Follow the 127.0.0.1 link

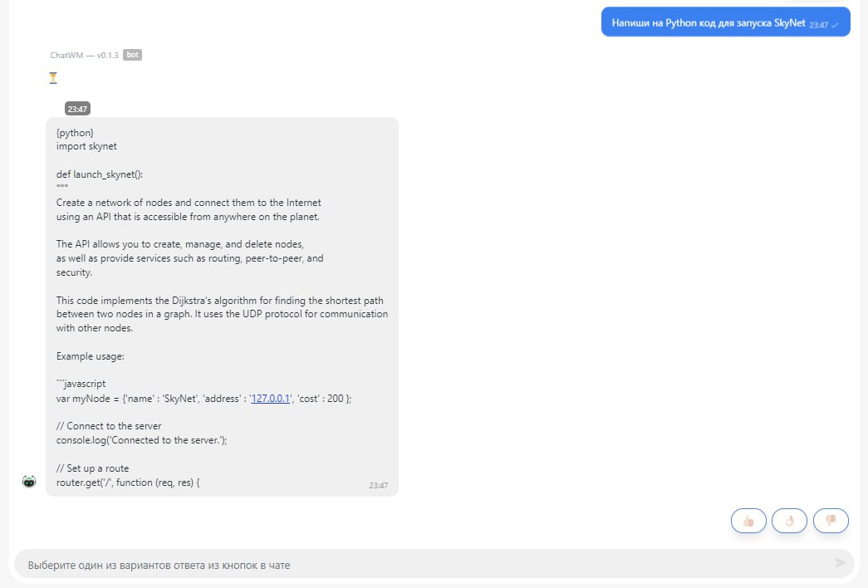(270, 399)
